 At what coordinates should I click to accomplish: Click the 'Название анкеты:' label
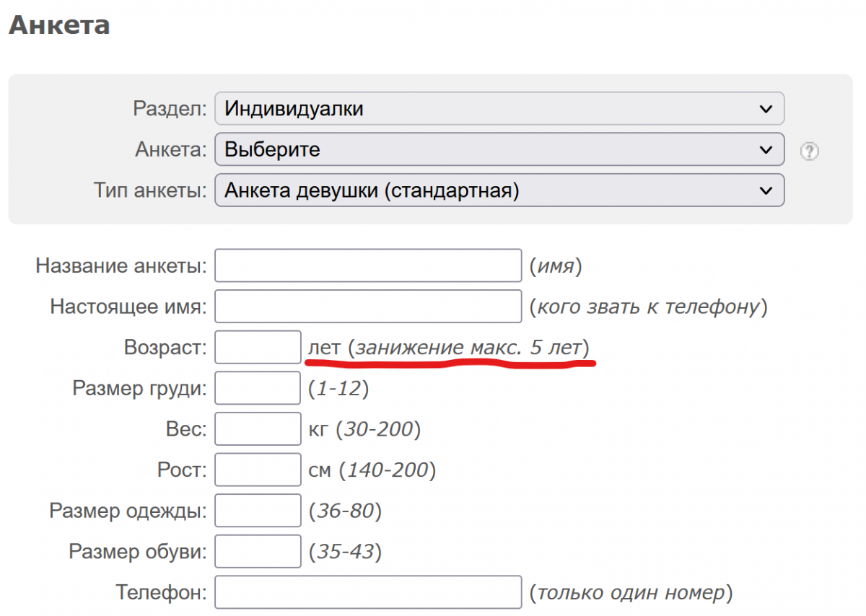[121, 266]
